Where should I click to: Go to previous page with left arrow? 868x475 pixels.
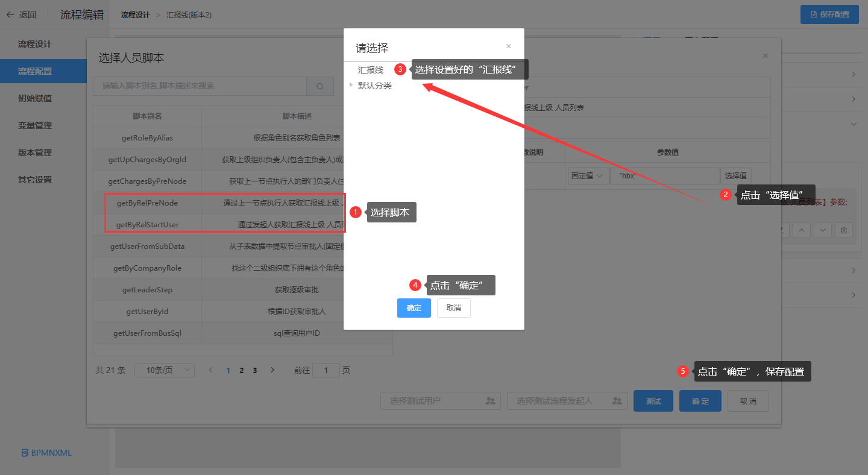pyautogui.click(x=210, y=370)
